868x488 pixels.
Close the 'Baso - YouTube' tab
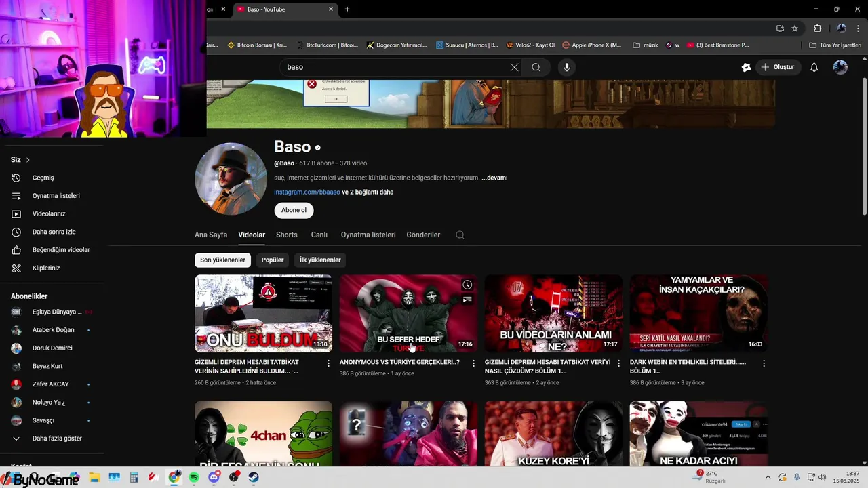(x=331, y=9)
